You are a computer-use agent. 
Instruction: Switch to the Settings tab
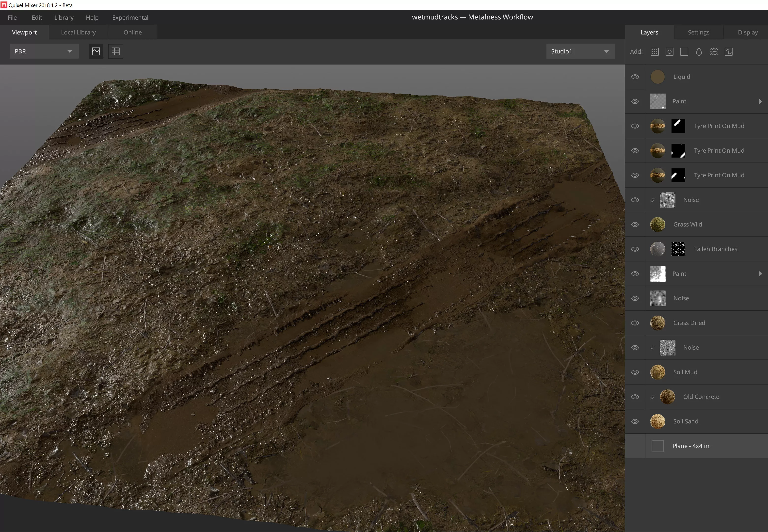tap(698, 32)
